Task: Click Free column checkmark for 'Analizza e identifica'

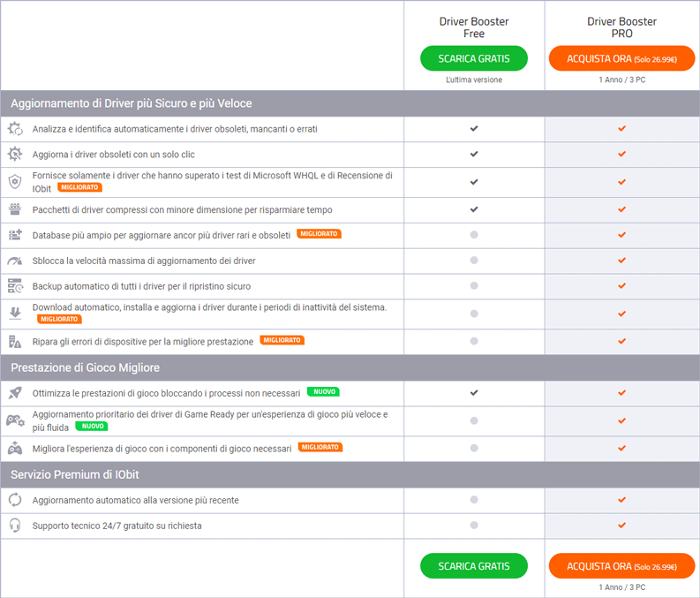Action: point(474,129)
